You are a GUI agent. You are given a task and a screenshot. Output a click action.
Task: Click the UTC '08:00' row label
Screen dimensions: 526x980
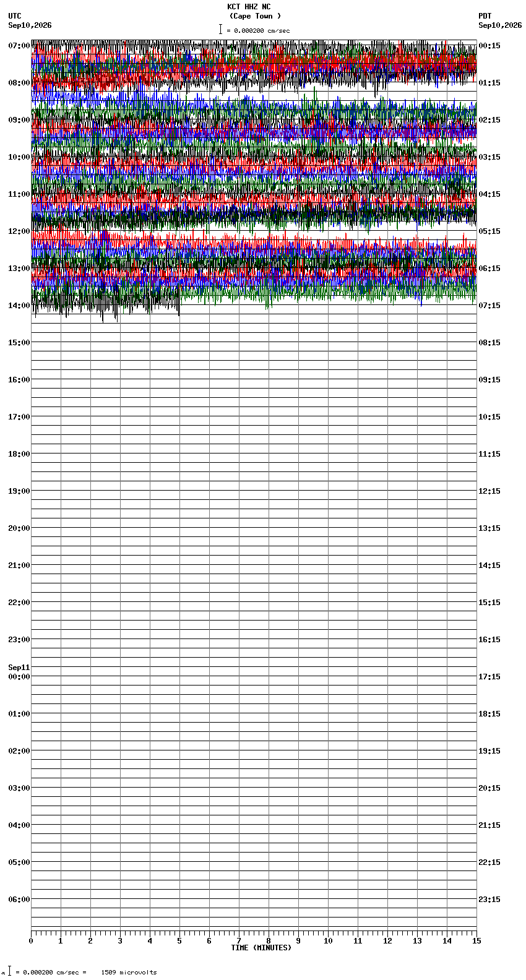pos(19,83)
